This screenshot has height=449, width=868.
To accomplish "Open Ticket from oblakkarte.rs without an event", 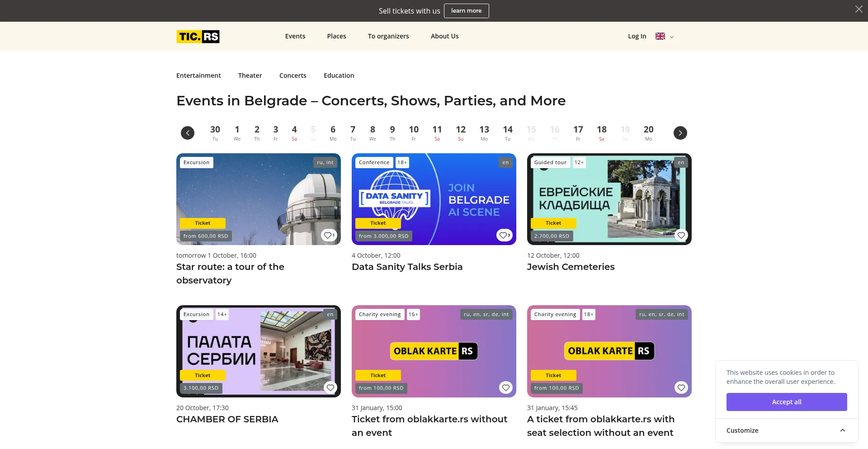I will [429, 426].
